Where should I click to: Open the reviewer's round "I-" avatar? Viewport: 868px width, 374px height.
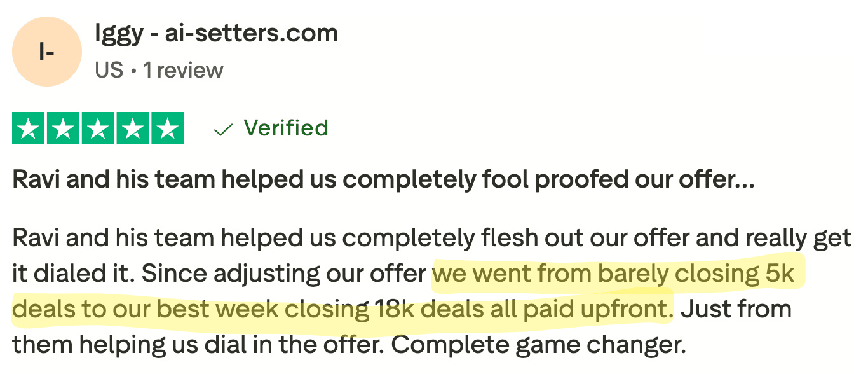coord(47,52)
